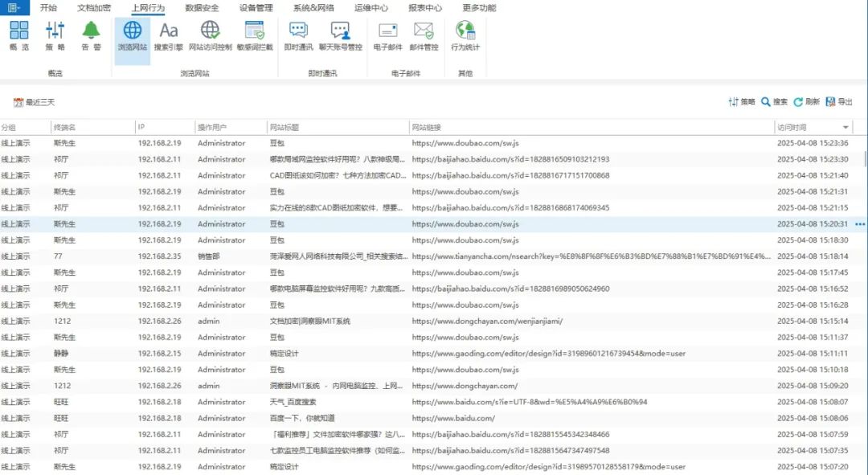The width and height of the screenshot is (868, 475).
Task: Click the 百度一下，你就知道 title cell
Action: coord(302,418)
